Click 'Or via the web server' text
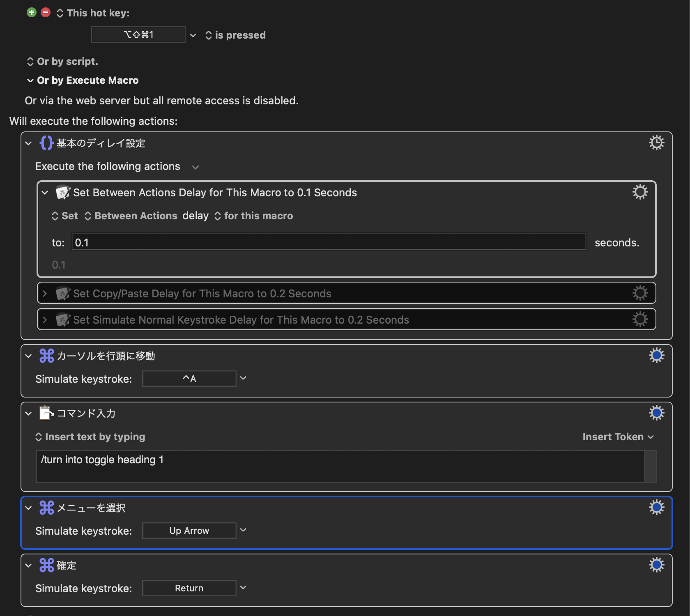Image resolution: width=690 pixels, height=616 pixels. tap(162, 101)
